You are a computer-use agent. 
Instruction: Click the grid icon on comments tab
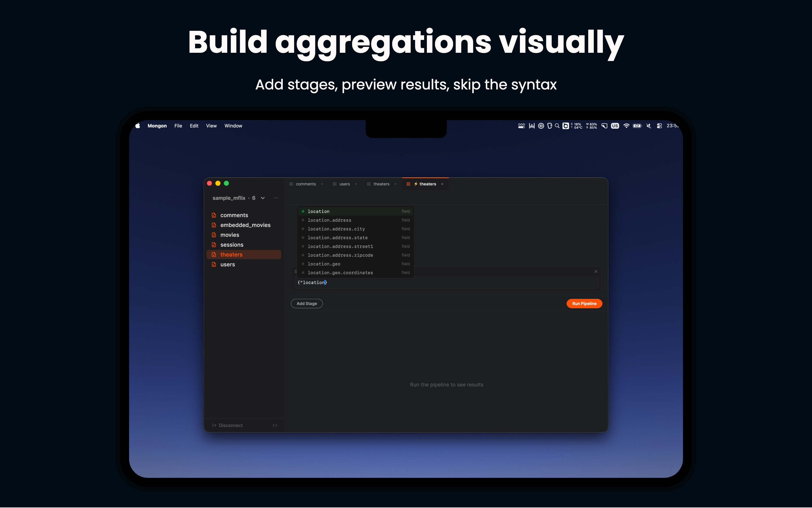coord(291,184)
